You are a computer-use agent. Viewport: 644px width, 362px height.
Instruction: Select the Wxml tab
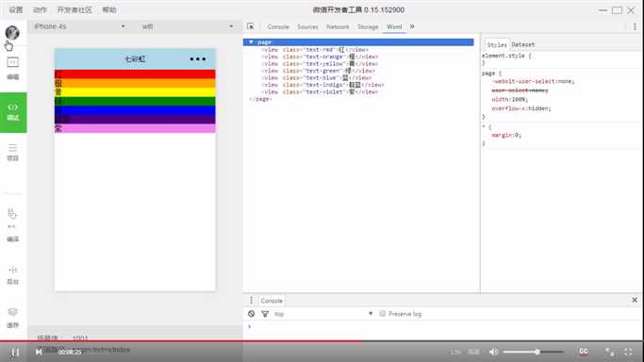[394, 26]
